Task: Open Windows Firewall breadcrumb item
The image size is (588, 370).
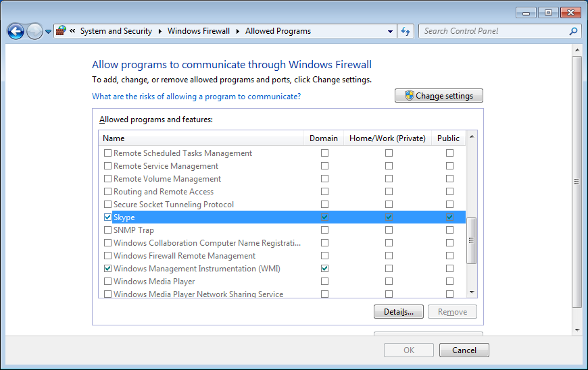Action: pyautogui.click(x=198, y=31)
